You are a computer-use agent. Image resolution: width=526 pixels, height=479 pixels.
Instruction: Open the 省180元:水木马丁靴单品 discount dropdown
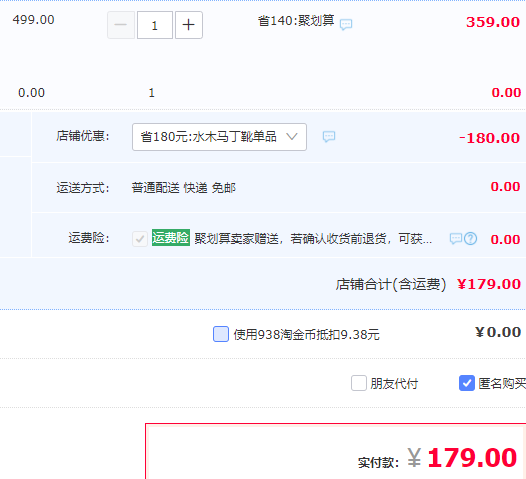pos(219,137)
